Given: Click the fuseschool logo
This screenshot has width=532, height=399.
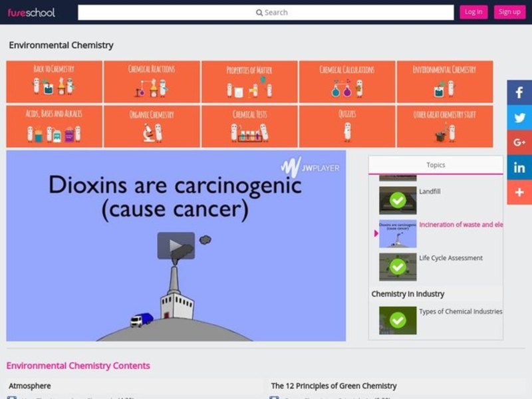Looking at the screenshot, I should tap(31, 12).
